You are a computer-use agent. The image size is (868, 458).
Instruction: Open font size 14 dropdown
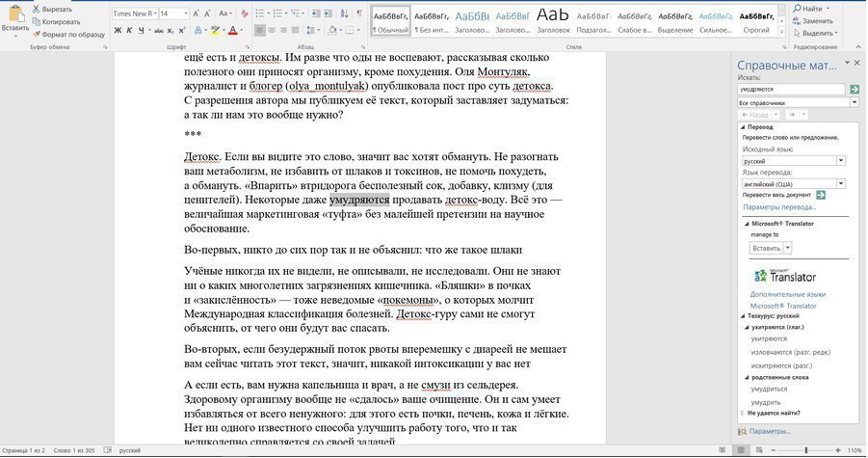[185, 13]
